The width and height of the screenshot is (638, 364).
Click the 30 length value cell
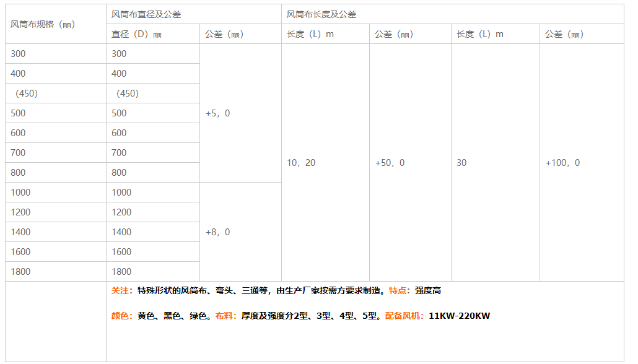461,163
